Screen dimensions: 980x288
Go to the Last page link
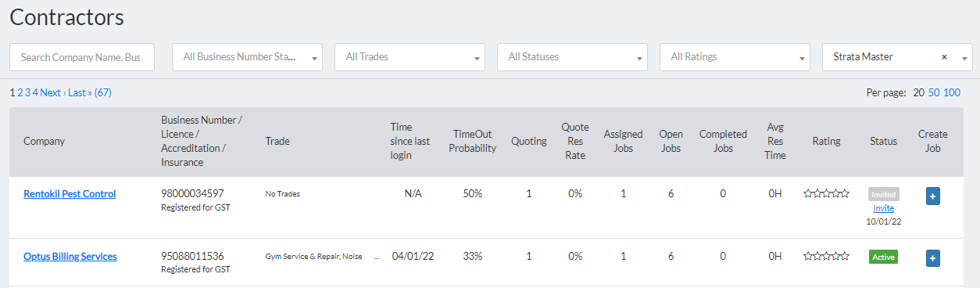[79, 92]
